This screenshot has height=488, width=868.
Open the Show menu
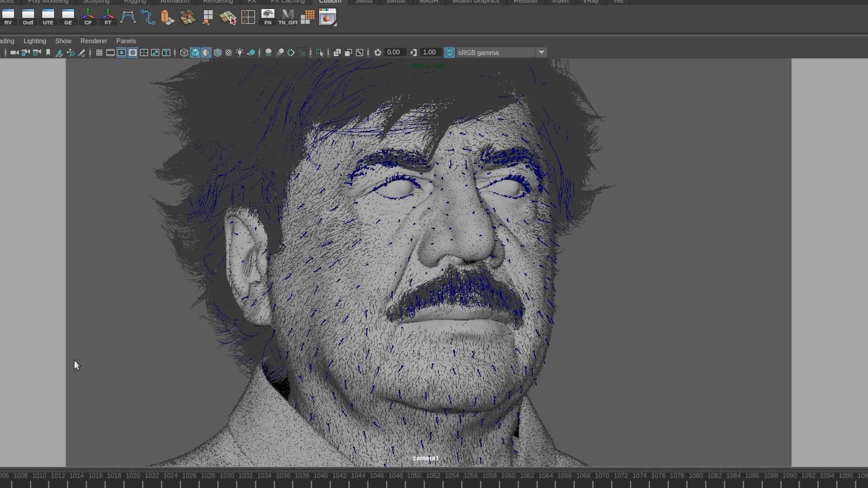[x=63, y=41]
